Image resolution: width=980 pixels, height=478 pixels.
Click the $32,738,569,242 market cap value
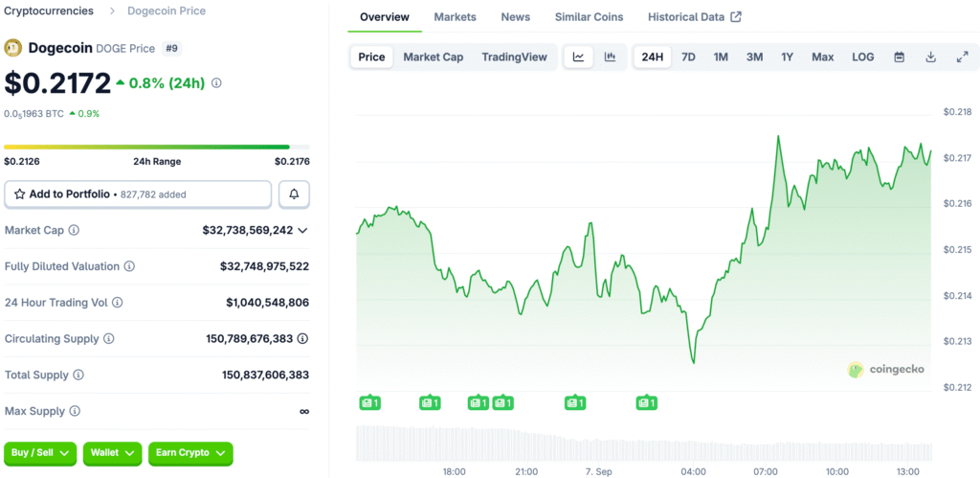click(x=248, y=230)
